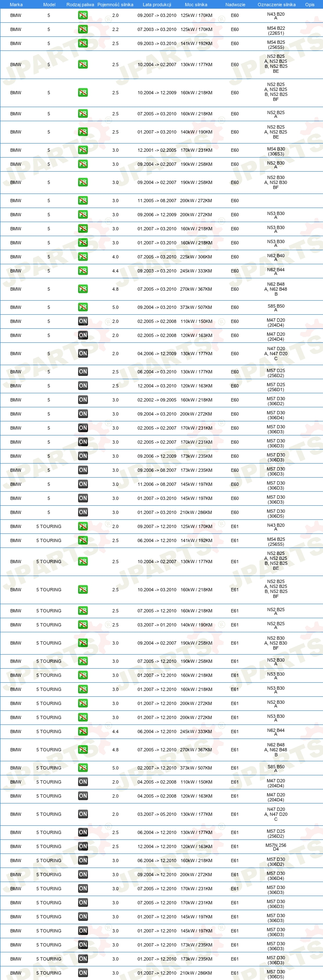Click the Oznaczenie silnika column header

(277, 5)
